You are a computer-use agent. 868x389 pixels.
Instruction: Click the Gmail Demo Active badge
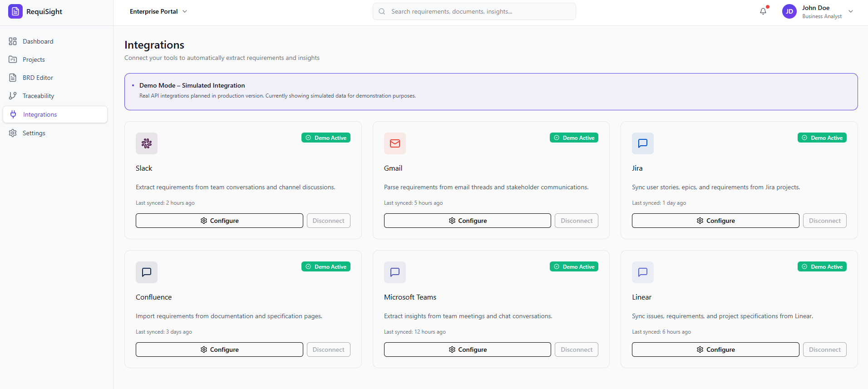pos(574,138)
